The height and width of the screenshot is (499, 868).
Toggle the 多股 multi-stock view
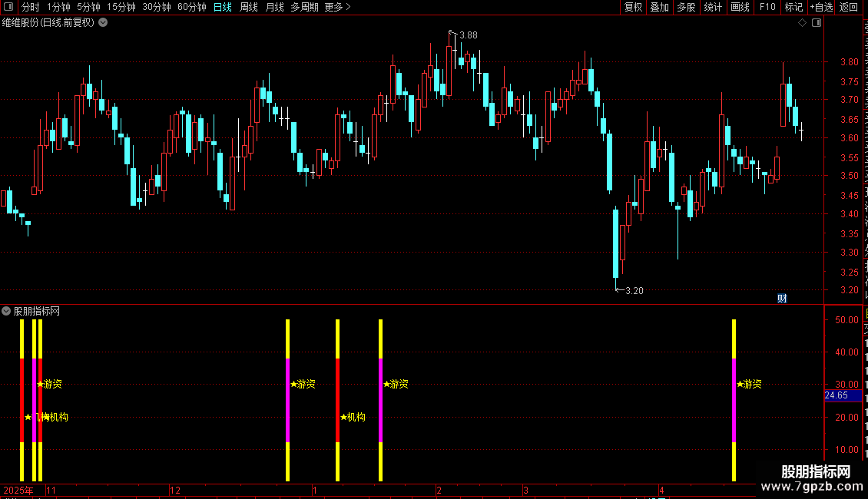point(686,7)
